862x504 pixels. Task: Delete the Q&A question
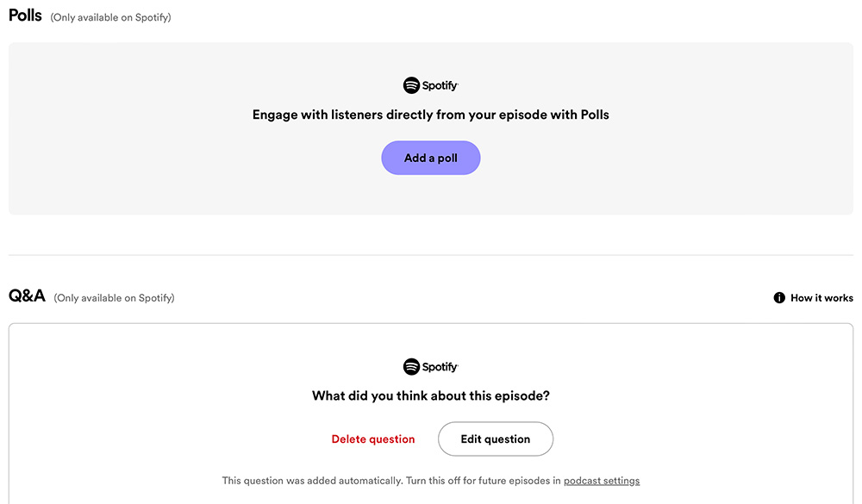372,439
